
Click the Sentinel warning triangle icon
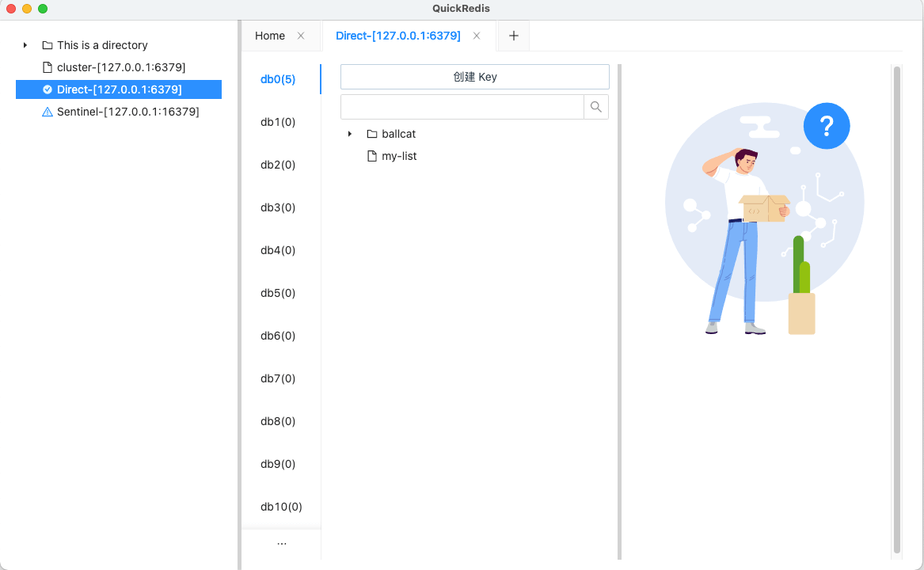(x=48, y=112)
